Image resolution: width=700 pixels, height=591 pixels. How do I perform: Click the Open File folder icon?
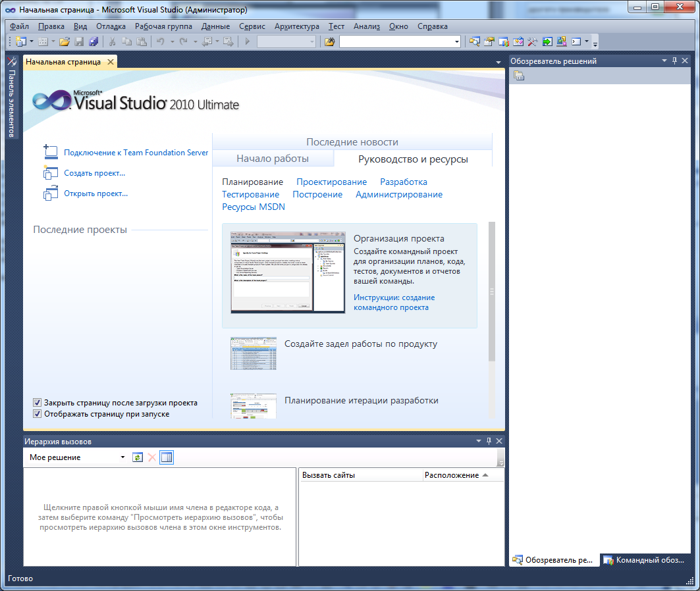pyautogui.click(x=65, y=41)
